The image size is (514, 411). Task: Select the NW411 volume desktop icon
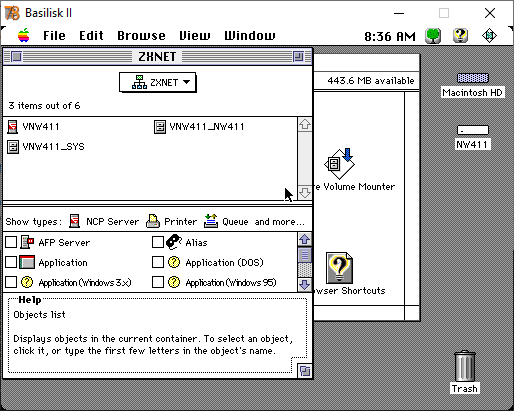point(473,130)
